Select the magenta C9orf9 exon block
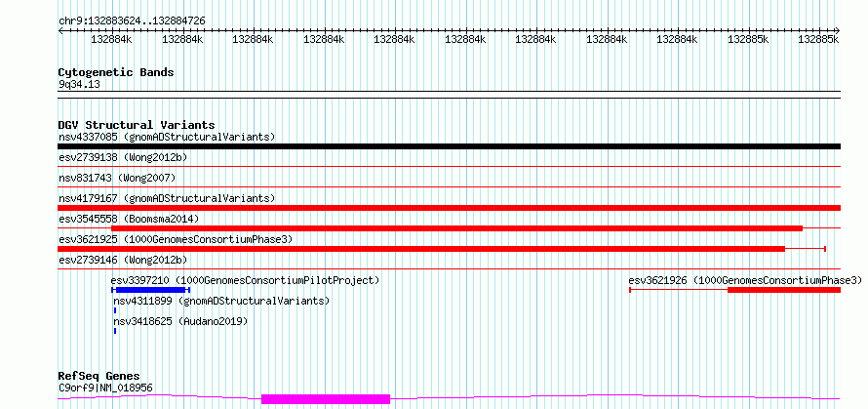868x409 pixels. pos(326,399)
